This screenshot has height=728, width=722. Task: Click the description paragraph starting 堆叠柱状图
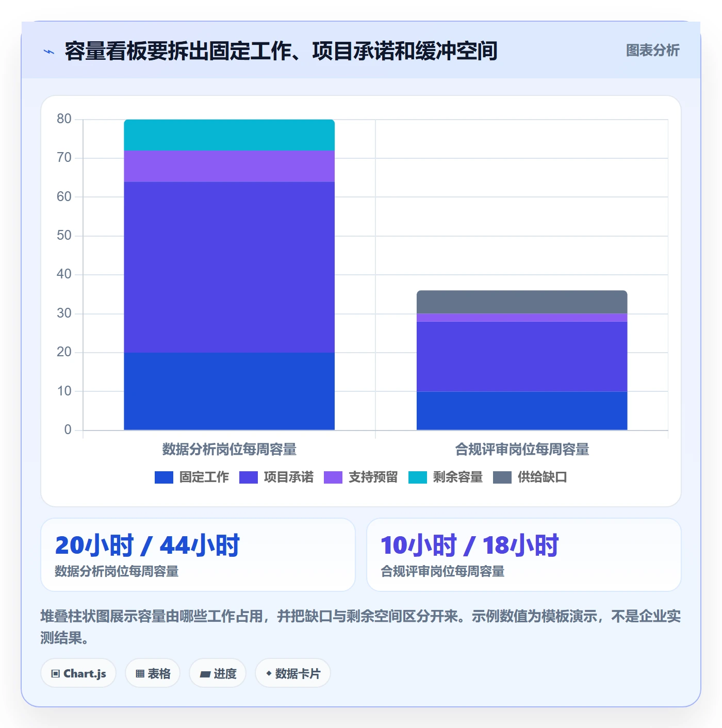point(360,627)
